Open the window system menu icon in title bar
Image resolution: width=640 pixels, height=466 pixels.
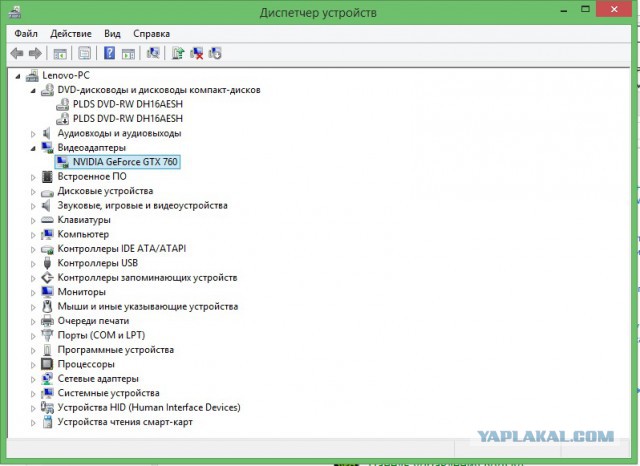click(x=15, y=12)
